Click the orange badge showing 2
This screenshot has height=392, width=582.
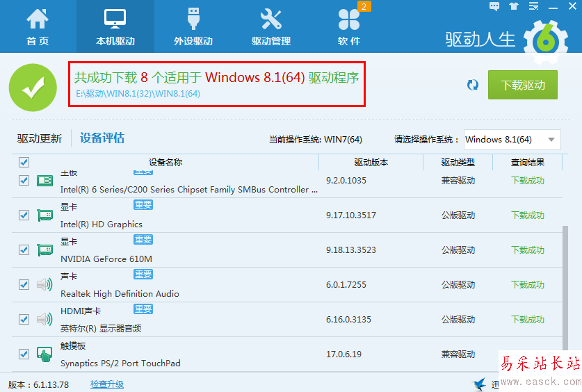tap(364, 6)
